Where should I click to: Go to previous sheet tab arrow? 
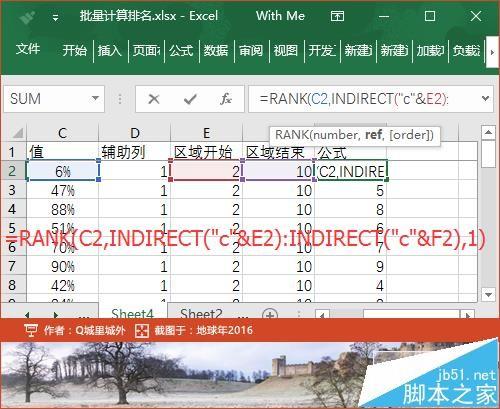28,314
